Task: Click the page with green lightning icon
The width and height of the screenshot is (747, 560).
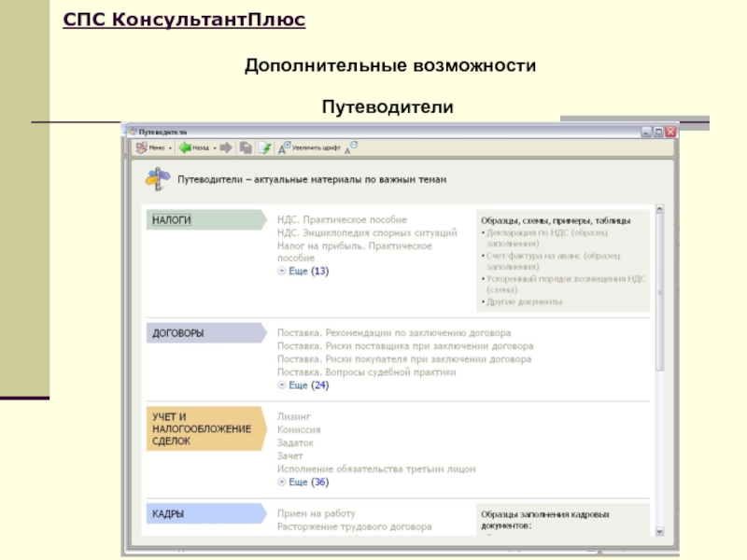Action: click(x=265, y=148)
